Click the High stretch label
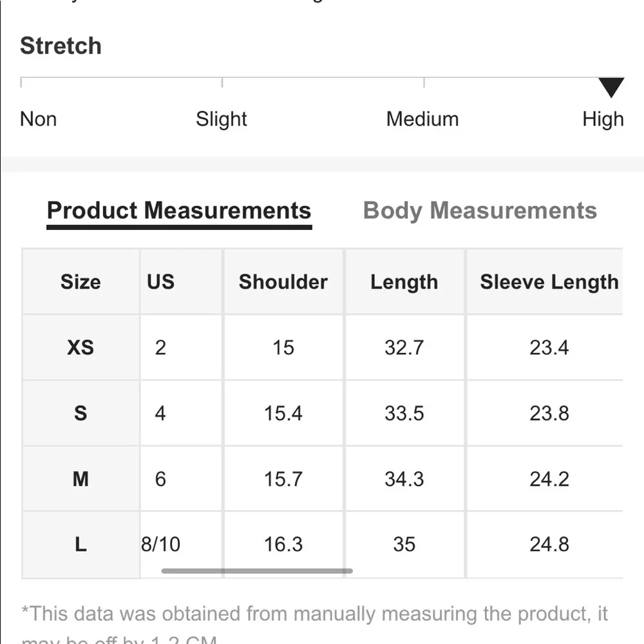Screen dimensions: 644x644 [x=603, y=120]
